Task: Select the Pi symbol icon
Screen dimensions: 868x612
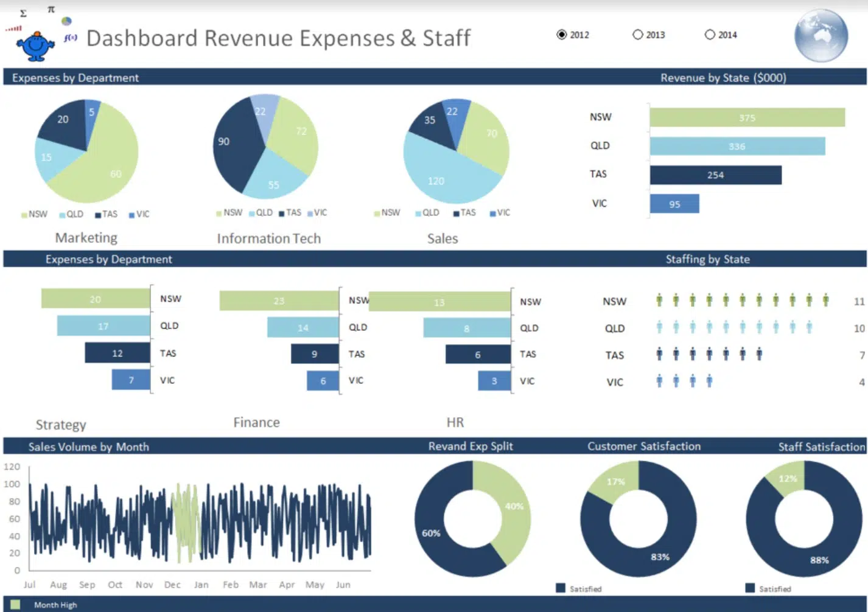Action: [x=51, y=9]
